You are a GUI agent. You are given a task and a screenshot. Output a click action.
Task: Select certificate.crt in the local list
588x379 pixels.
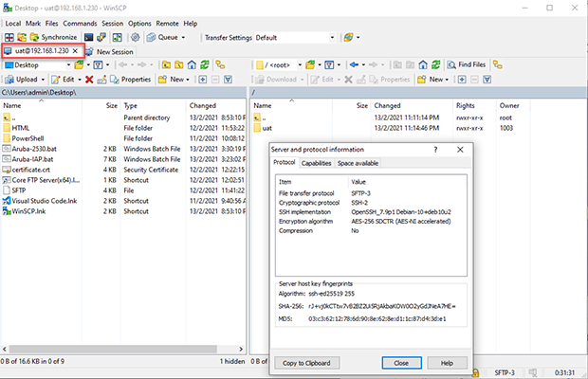[x=34, y=170]
